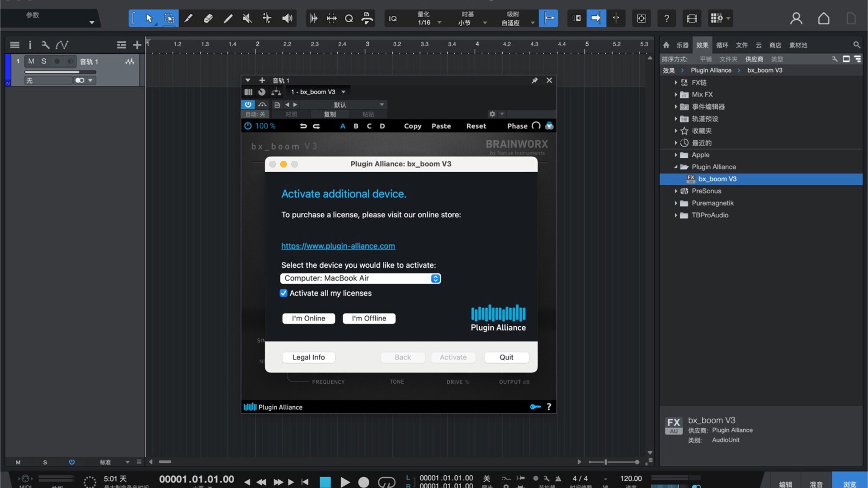Collapse the Plugin Alliance folder
Viewport: 868px width, 488px height.
pyautogui.click(x=675, y=167)
